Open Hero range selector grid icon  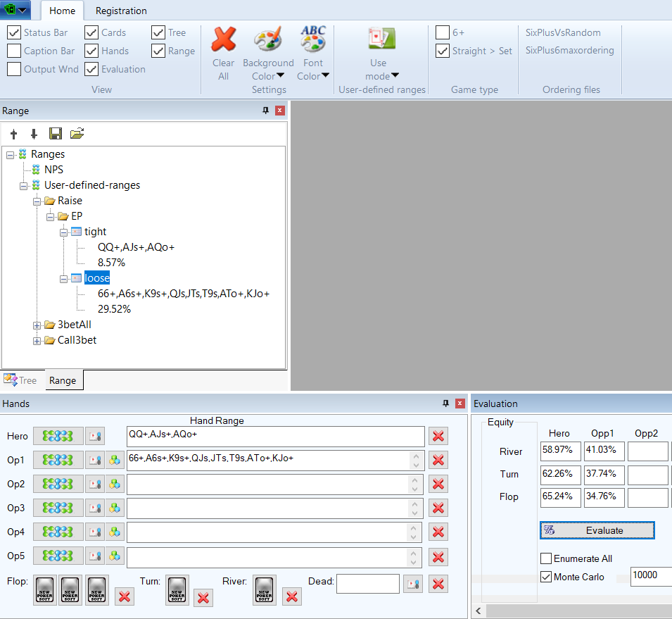(x=58, y=437)
